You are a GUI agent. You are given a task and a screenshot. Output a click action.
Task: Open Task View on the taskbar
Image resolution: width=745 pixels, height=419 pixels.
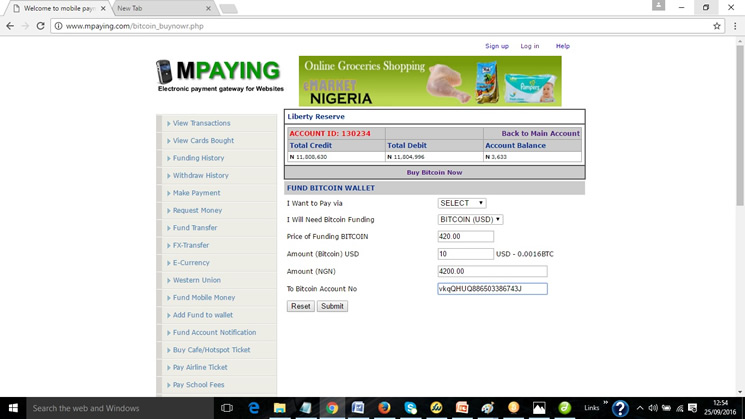(227, 408)
